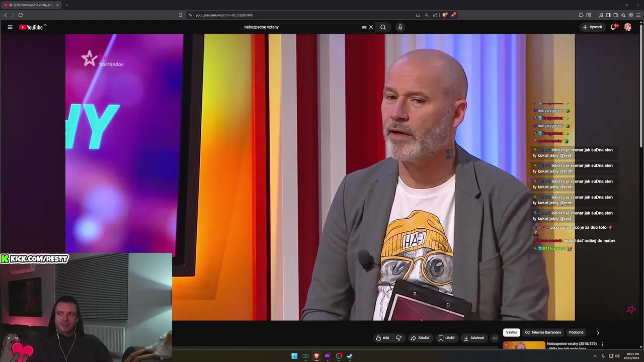Click the youtube.com address bar URL
The width and height of the screenshot is (644, 362).
point(224,15)
